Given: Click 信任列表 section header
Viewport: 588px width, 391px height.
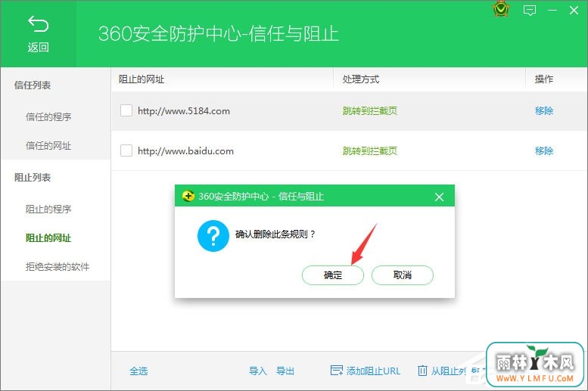Looking at the screenshot, I should coord(33,85).
